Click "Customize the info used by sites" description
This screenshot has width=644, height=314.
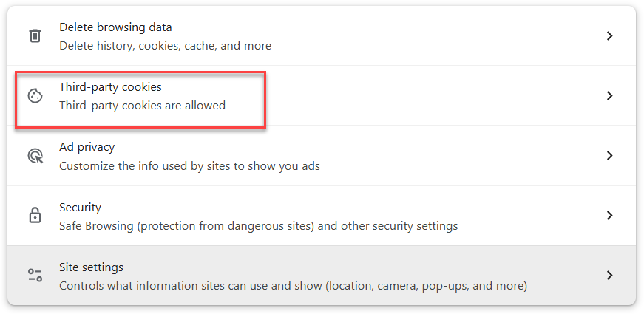(x=189, y=166)
